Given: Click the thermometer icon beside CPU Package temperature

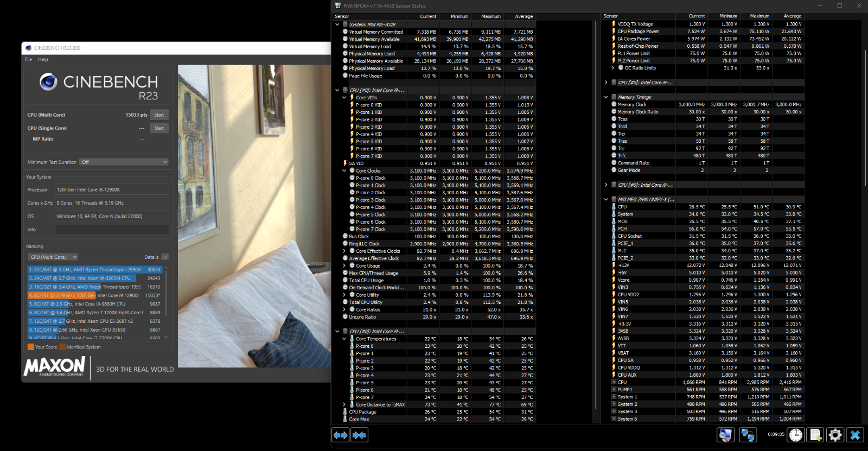Looking at the screenshot, I should point(345,412).
